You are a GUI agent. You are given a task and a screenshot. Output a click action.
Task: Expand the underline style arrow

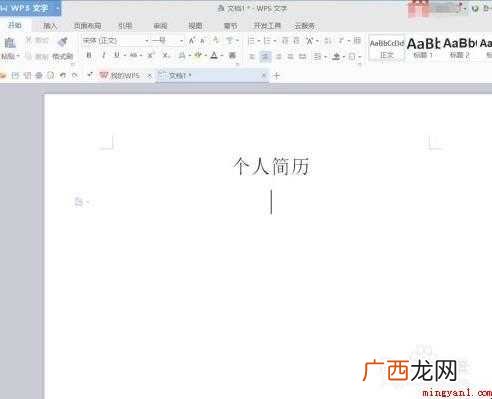[x=124, y=55]
